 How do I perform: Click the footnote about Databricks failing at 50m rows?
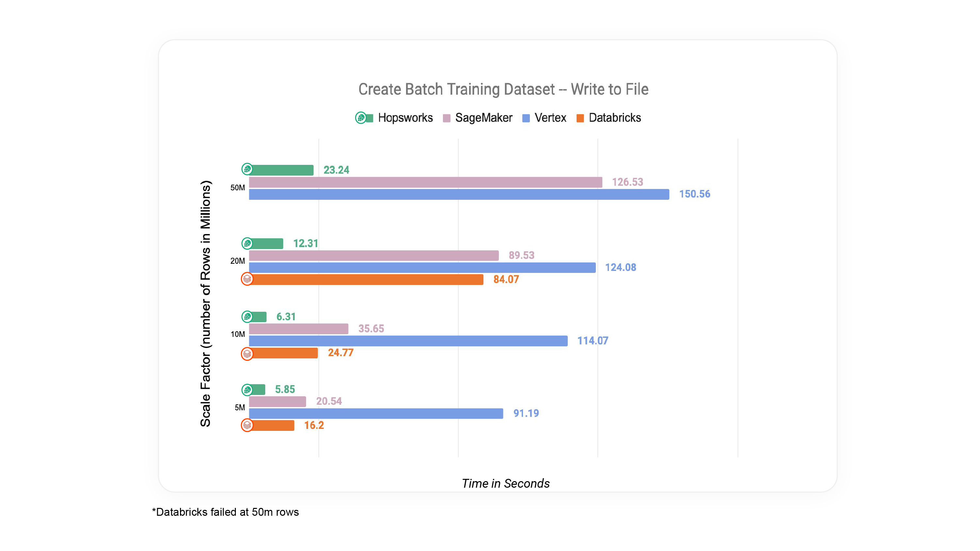point(225,512)
